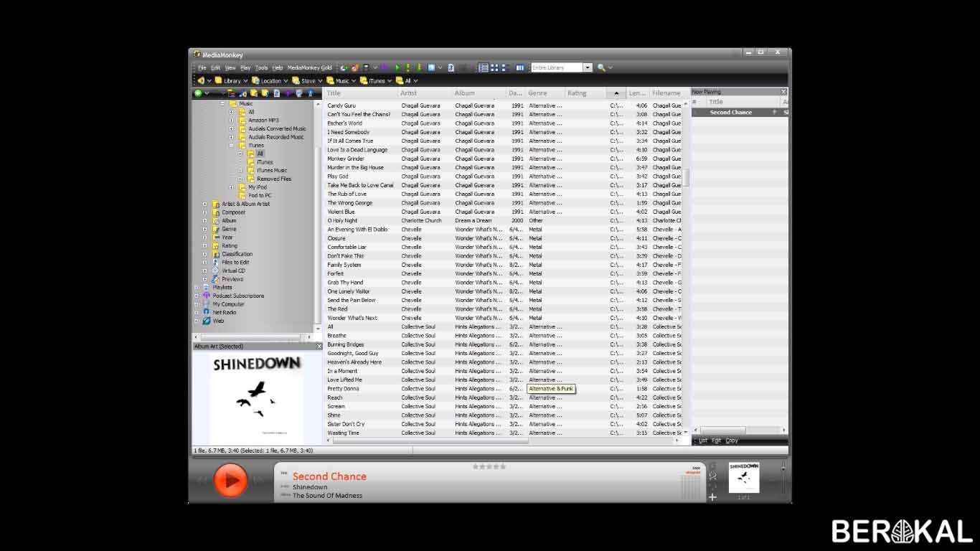The image size is (980, 551).
Task: Click the Shinedown album art thumbnail in player
Action: point(744,478)
